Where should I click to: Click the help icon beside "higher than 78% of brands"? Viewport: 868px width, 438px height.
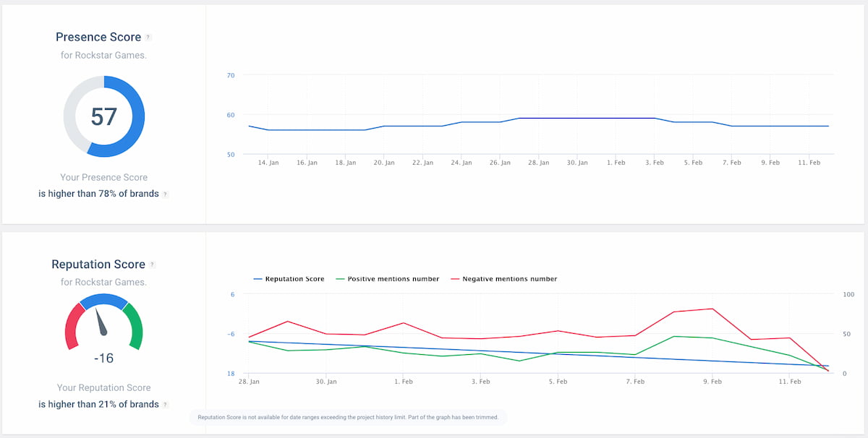166,194
